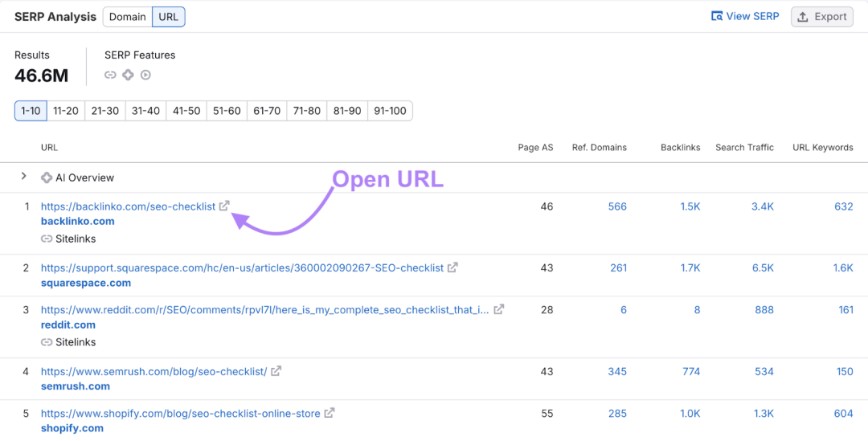868x441 pixels.
Task: Open the backlinko.com domain link
Action: click(78, 221)
